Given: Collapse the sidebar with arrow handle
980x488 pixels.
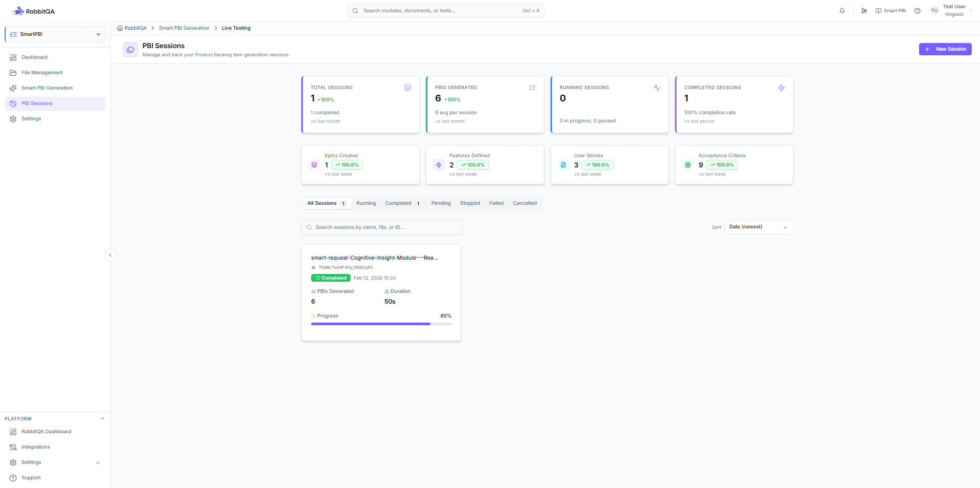Looking at the screenshot, I should click(x=110, y=255).
